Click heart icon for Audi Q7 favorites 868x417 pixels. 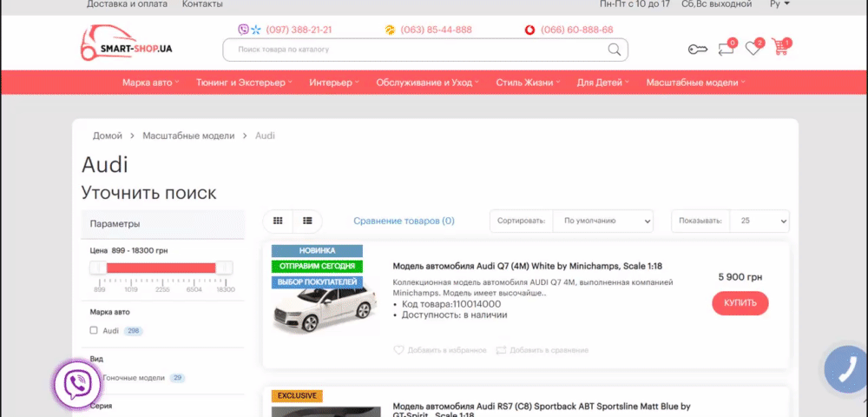(x=398, y=350)
